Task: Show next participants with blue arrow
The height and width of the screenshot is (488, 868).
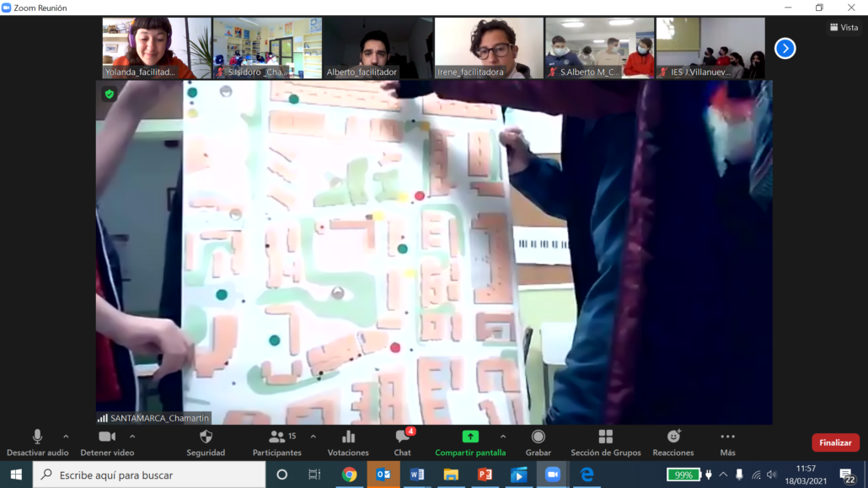Action: [x=785, y=49]
